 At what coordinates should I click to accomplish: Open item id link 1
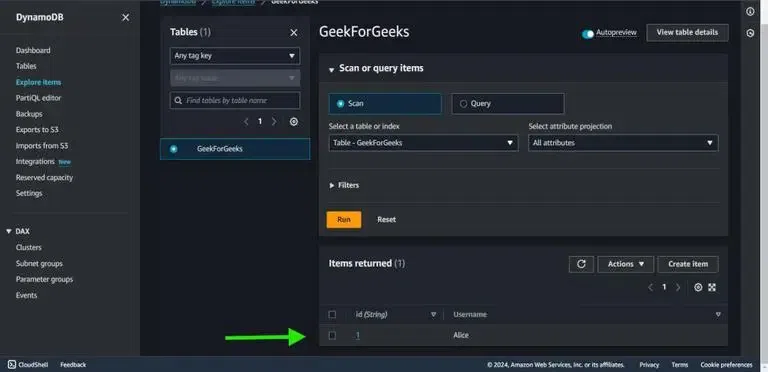click(358, 335)
